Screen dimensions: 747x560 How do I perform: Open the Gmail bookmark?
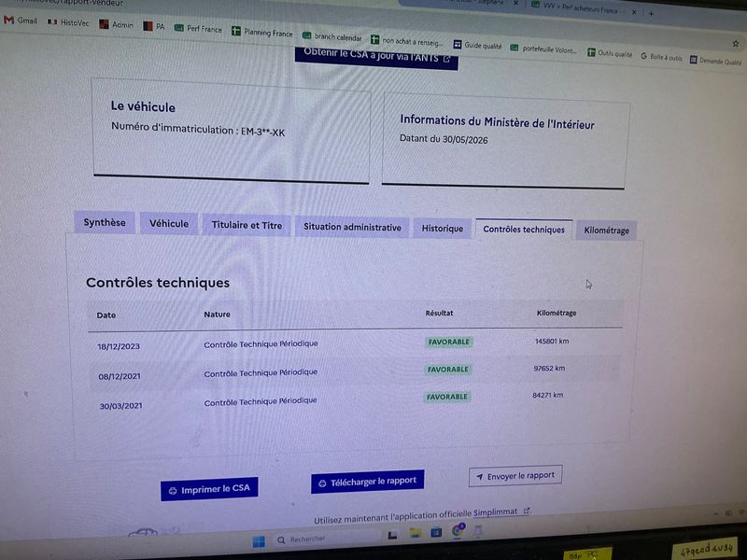click(x=20, y=21)
